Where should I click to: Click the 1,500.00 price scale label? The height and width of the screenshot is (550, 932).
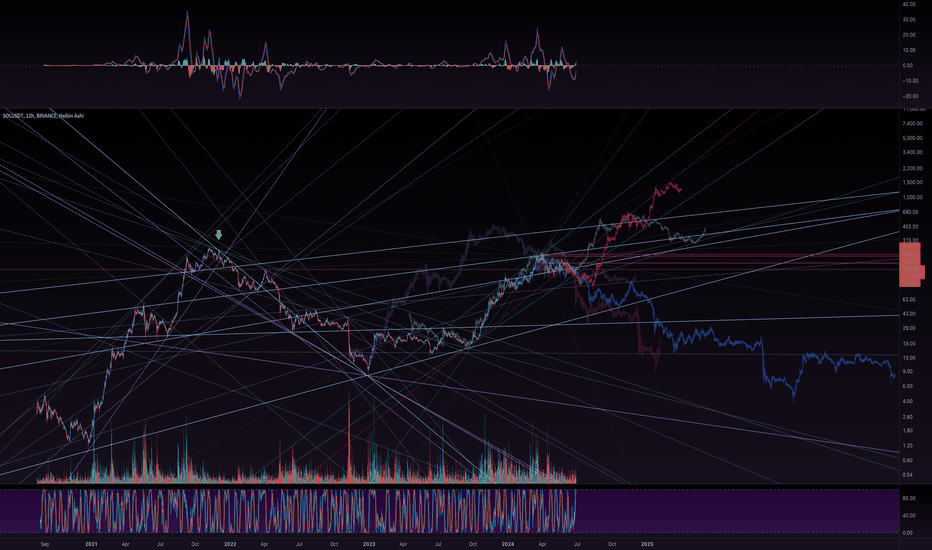point(912,183)
